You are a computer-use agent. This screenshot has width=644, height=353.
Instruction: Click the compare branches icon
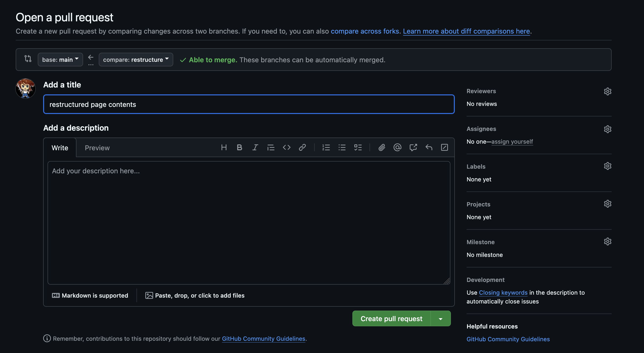click(28, 59)
